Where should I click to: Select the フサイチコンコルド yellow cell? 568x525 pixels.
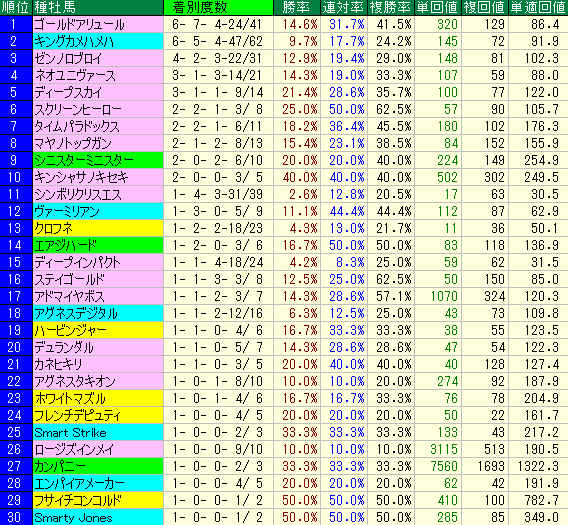[98, 500]
